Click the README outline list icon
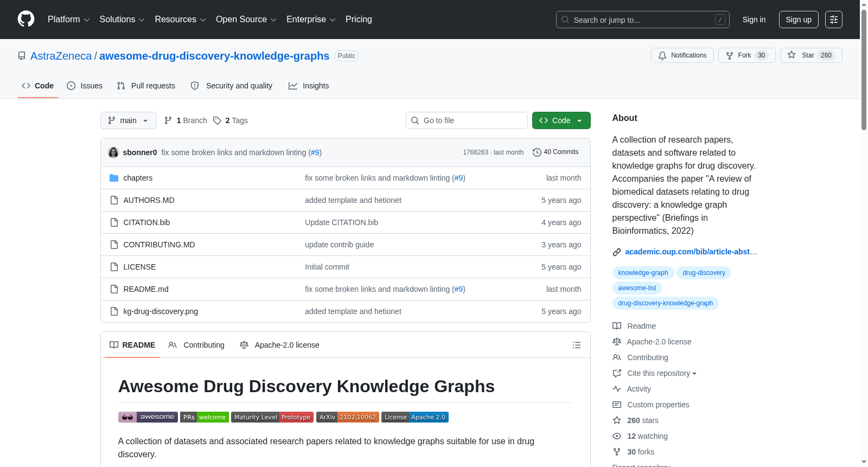 click(x=577, y=345)
